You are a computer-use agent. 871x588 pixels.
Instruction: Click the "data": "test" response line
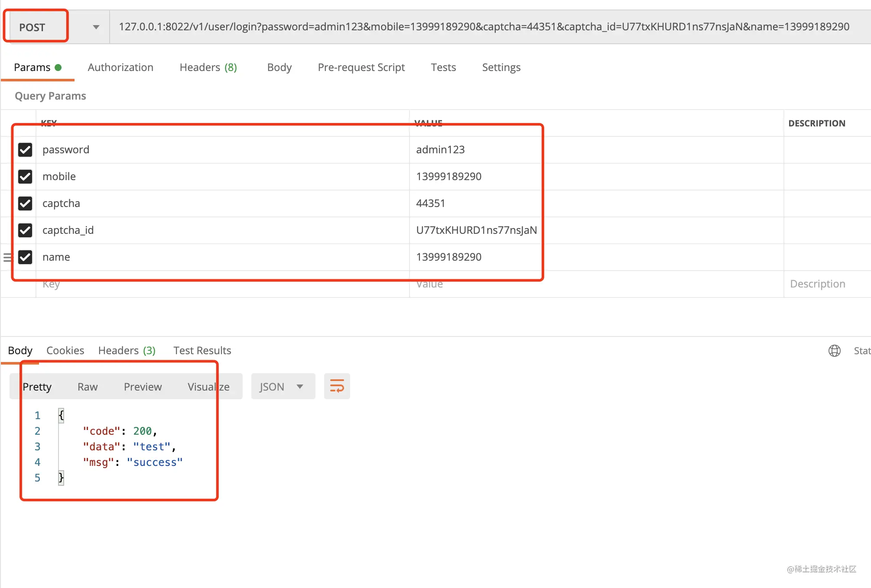[x=129, y=447]
